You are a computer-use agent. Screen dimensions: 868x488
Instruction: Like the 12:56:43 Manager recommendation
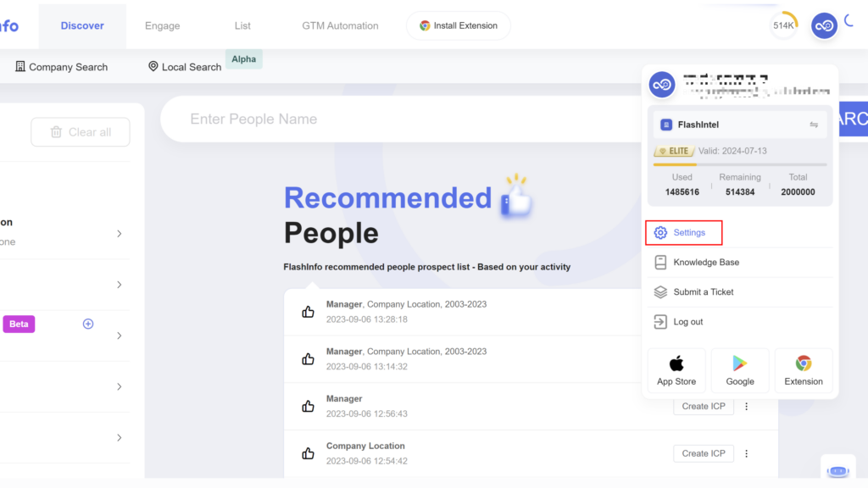pos(309,406)
